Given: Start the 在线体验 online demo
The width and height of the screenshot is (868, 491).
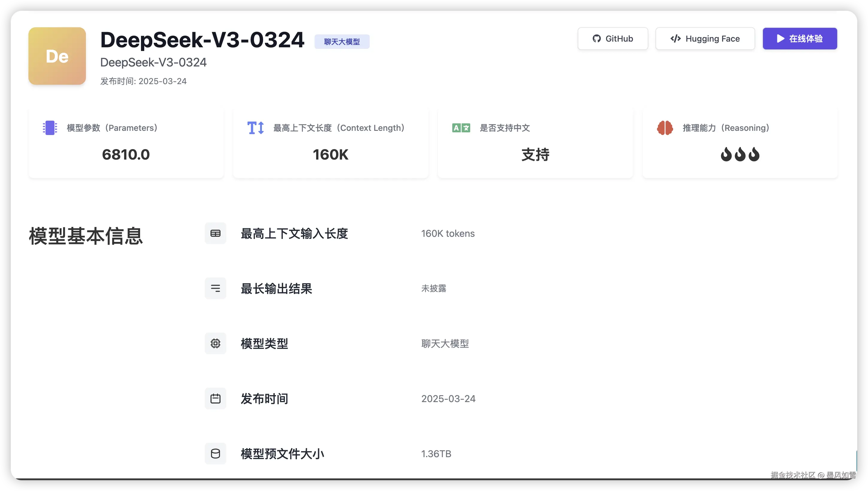Looking at the screenshot, I should click(x=799, y=39).
